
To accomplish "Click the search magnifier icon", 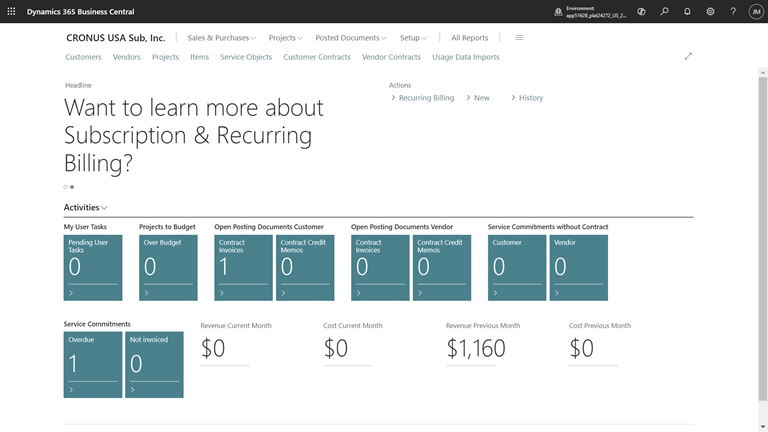I will (664, 11).
